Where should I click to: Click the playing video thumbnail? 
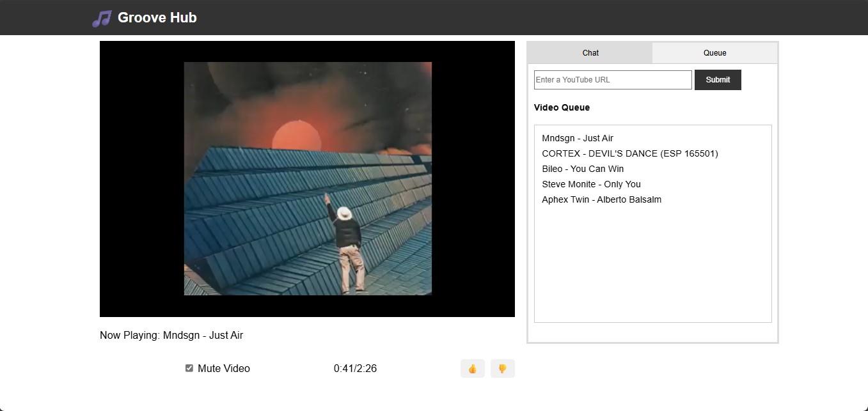pos(308,178)
